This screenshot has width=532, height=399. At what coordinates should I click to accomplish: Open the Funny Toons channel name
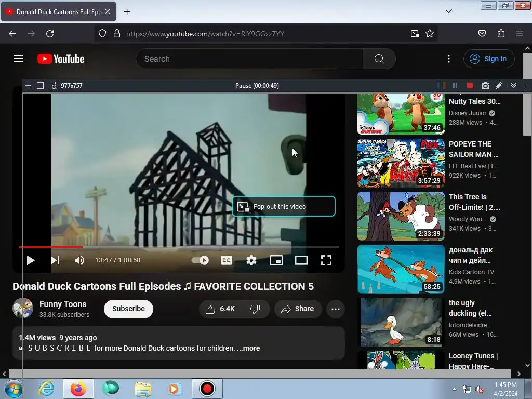[x=63, y=304]
